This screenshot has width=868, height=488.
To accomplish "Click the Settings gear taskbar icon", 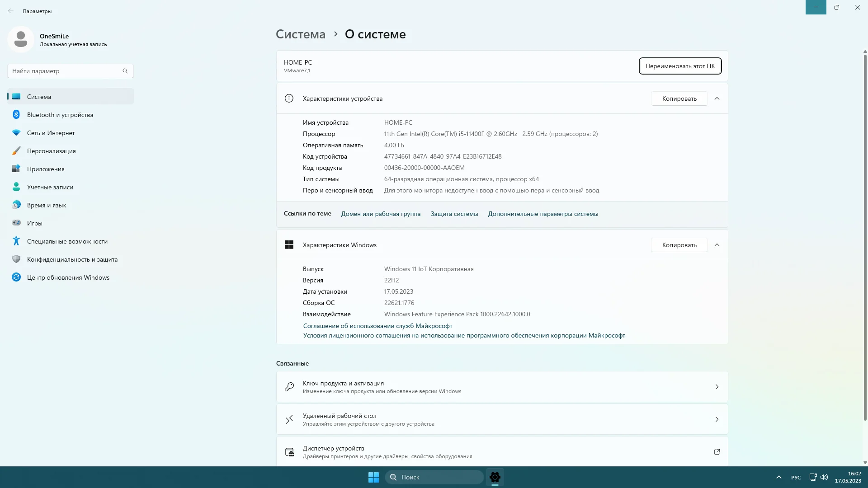I will pos(495,477).
